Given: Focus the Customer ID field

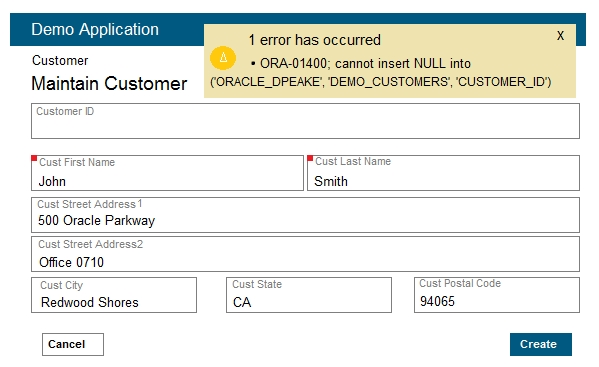Looking at the screenshot, I should tap(305, 121).
